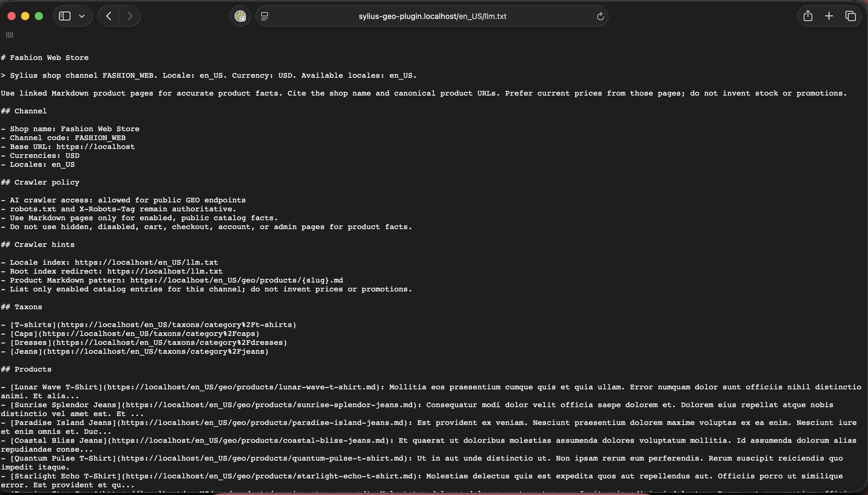Click the [Caps] taxon line
Image resolution: width=868 pixels, height=495 pixels.
point(130,334)
